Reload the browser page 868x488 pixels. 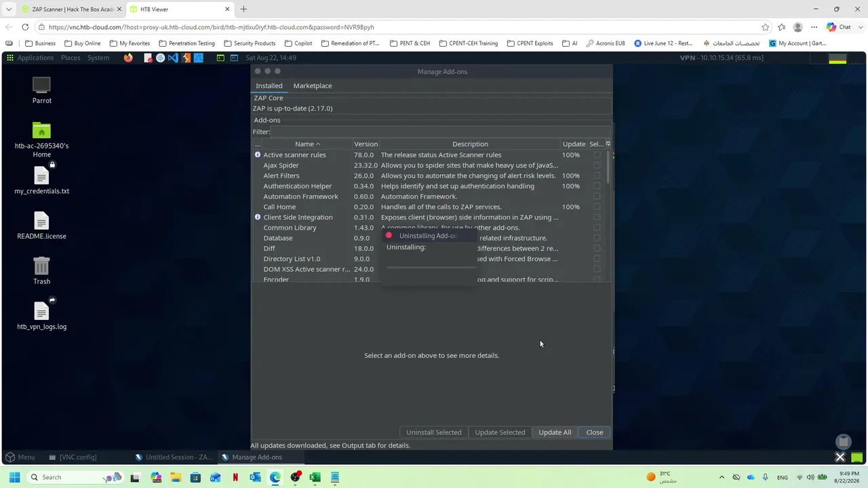[x=25, y=27]
